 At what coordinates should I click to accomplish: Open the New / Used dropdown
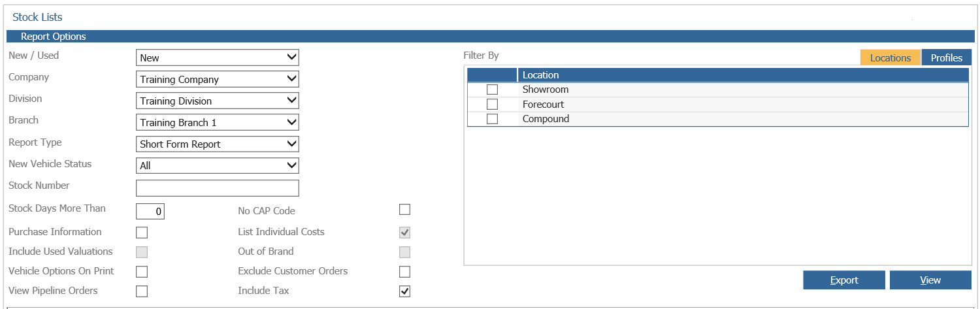click(x=218, y=57)
